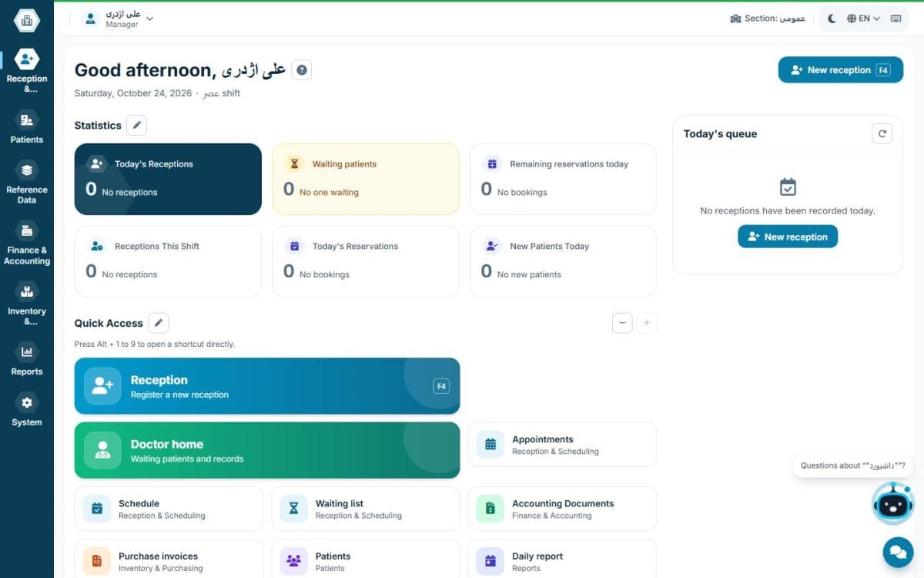Open System settings in sidebar
Screen dimensions: 924x578
click(27, 410)
